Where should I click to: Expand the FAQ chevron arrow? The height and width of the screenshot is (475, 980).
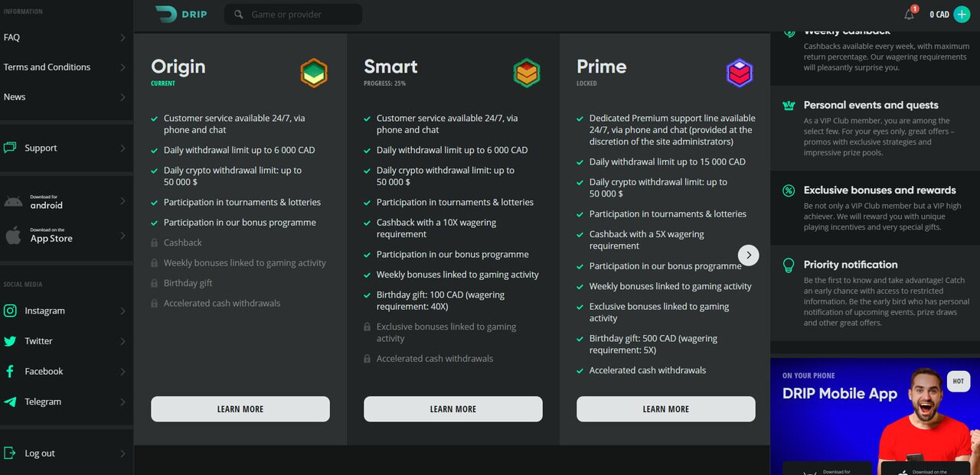[122, 37]
